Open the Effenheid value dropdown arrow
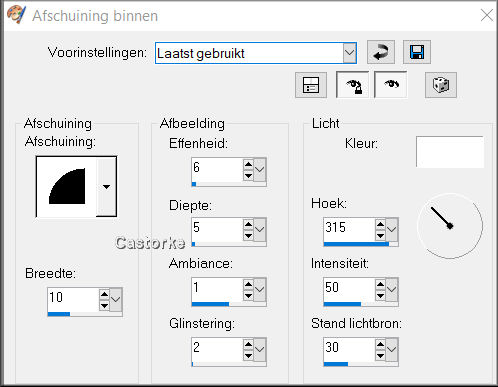The width and height of the screenshot is (498, 387). coord(260,169)
